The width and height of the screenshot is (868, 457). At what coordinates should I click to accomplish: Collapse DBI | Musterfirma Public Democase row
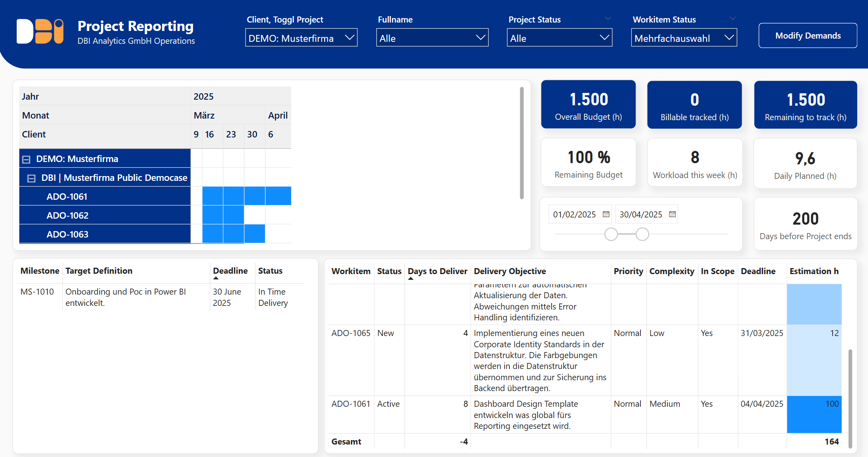[31, 178]
